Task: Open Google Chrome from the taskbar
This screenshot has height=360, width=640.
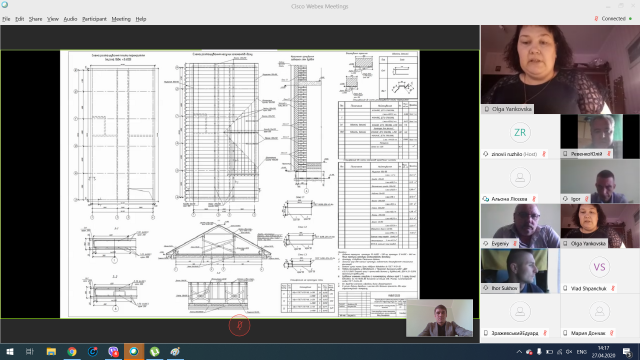Action: point(72,351)
